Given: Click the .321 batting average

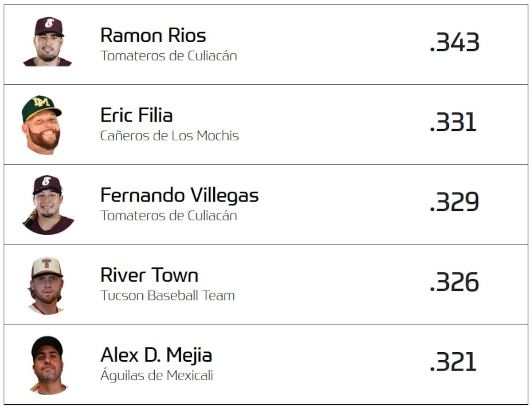Looking at the screenshot, I should pyautogui.click(x=453, y=362).
